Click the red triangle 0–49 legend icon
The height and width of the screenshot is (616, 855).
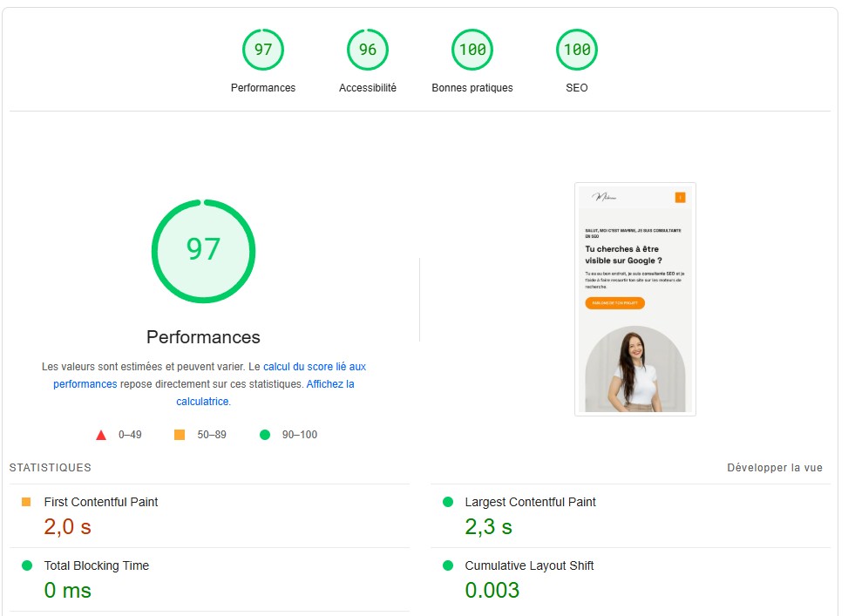[101, 435]
